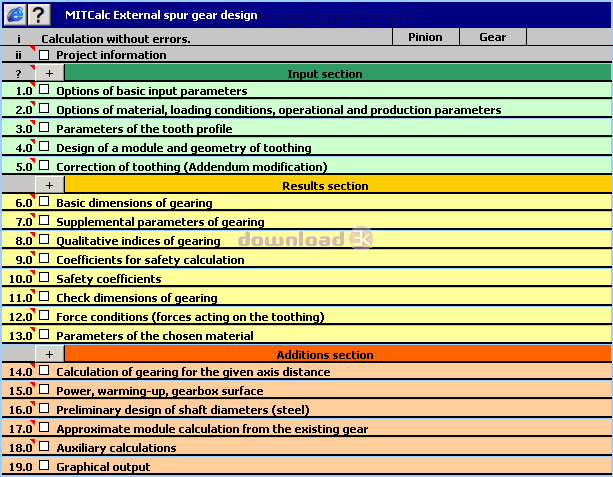Toggle Power, warming-up, gearbox surface checkbox
This screenshot has height=477, width=613.
coord(44,389)
